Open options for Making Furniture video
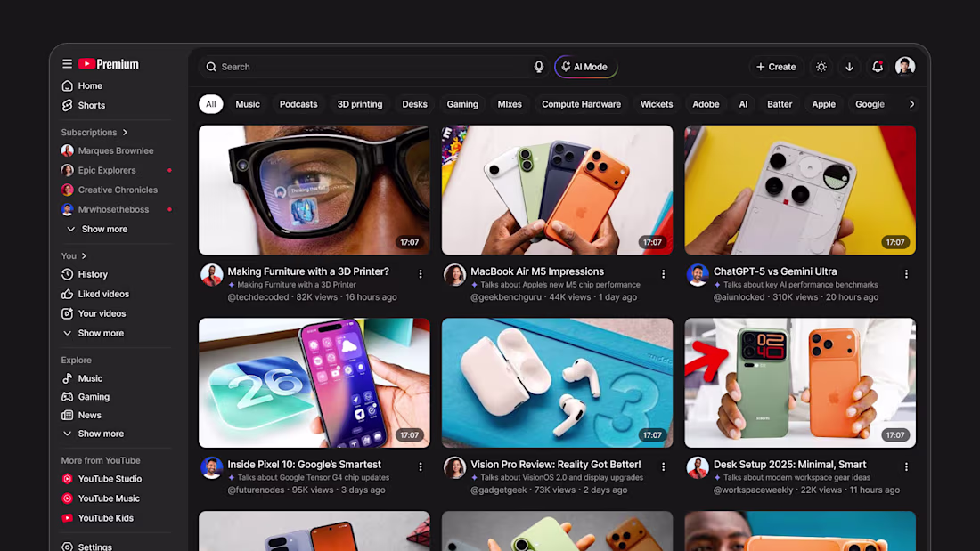The image size is (980, 551). [421, 273]
